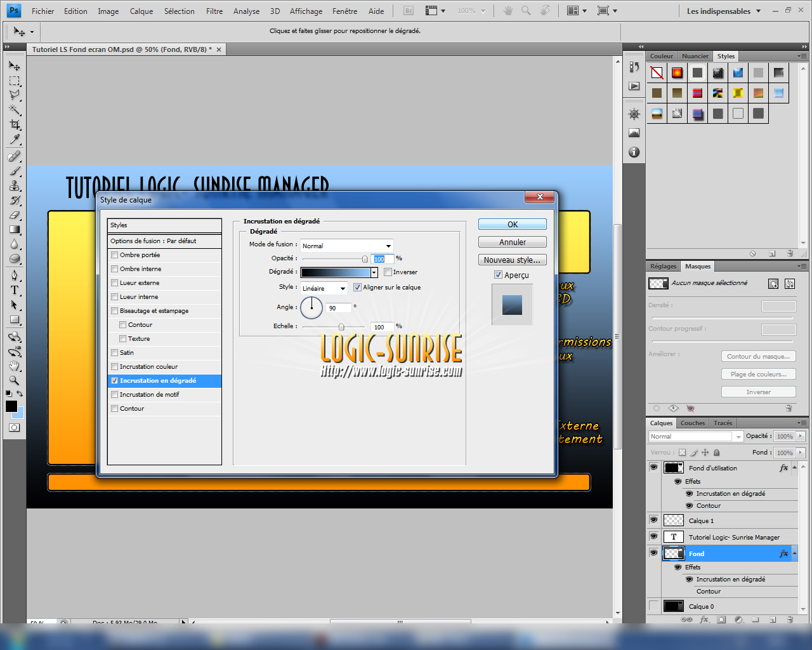Click the Nouveau style button
This screenshot has height=650, width=812.
(x=512, y=260)
